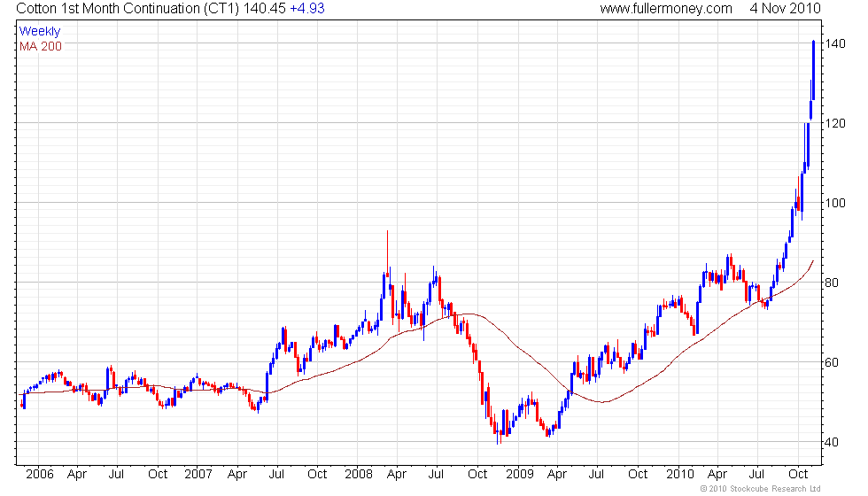Image resolution: width=868 pixels, height=496 pixels.
Task: Click the "Stockcube Research Ltd" copyright text
Action: (x=775, y=488)
